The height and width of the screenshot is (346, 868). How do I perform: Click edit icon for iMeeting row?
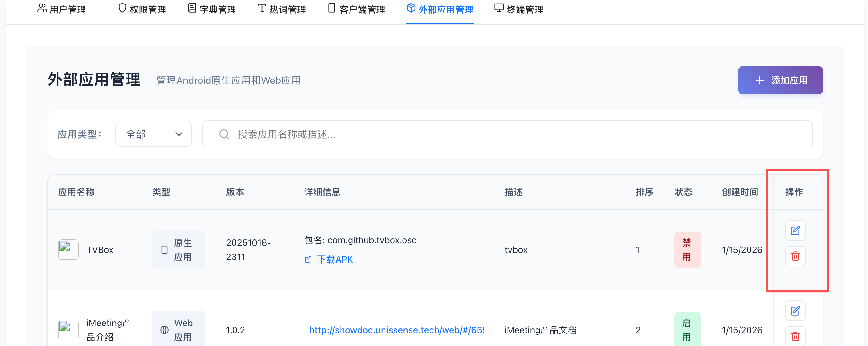click(795, 311)
